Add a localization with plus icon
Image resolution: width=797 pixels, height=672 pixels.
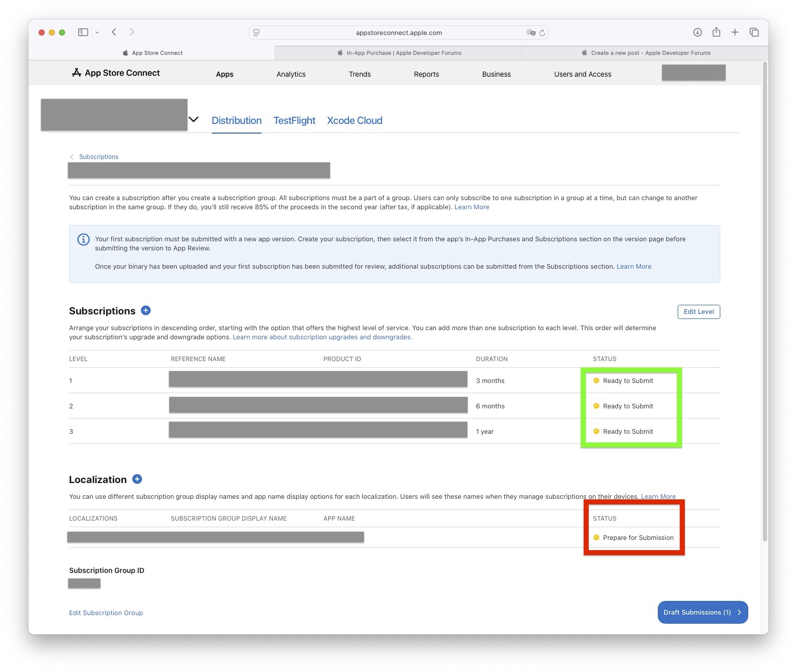click(x=137, y=479)
